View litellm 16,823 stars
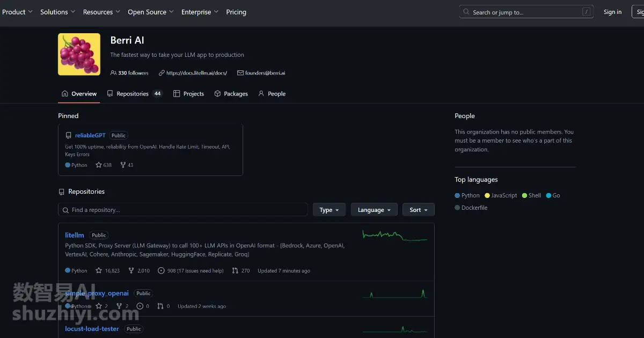The image size is (644, 338). (x=108, y=270)
